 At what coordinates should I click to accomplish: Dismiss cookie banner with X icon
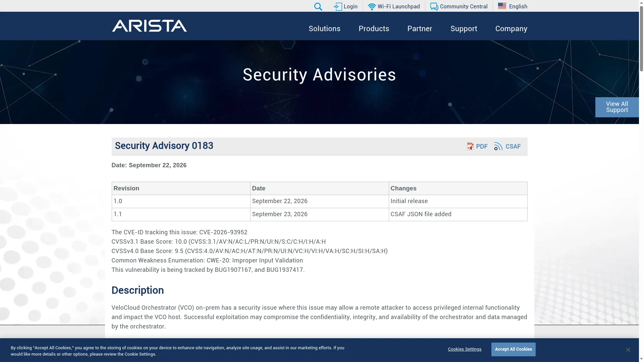click(628, 350)
